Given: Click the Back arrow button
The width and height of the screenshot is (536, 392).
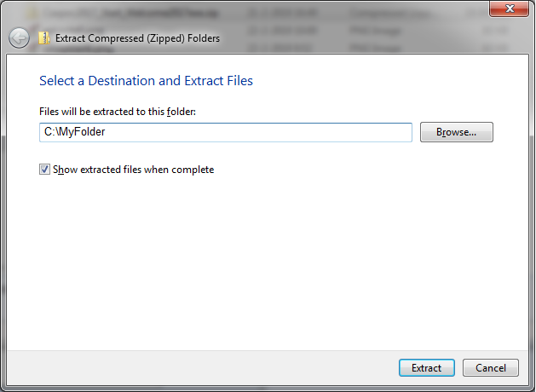Looking at the screenshot, I should [19, 38].
